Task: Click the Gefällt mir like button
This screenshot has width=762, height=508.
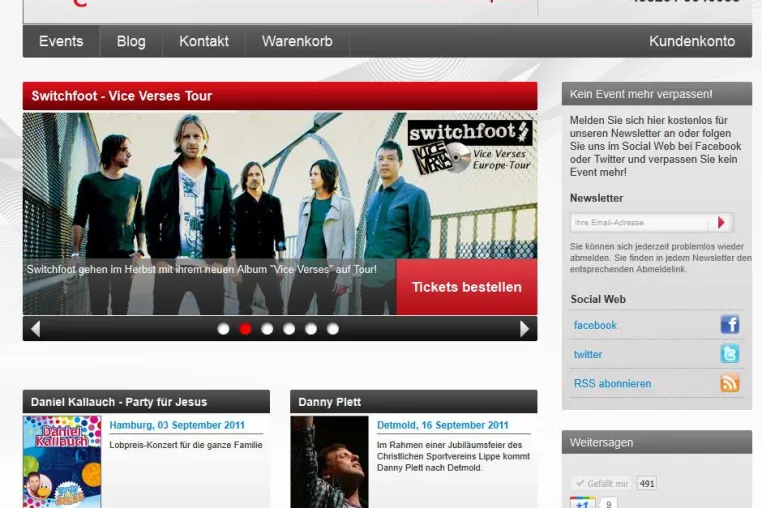Action: 601,483
